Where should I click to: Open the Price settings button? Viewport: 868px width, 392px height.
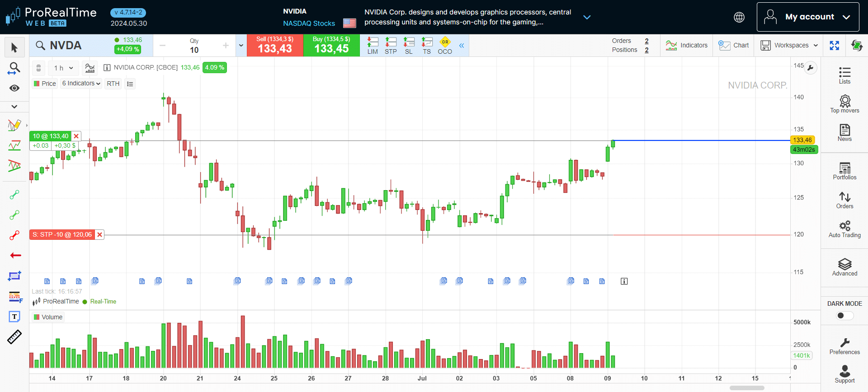(x=45, y=84)
